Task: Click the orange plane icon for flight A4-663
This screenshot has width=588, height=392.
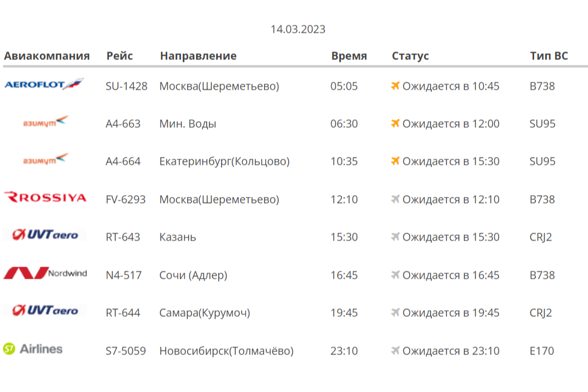Action: [395, 123]
